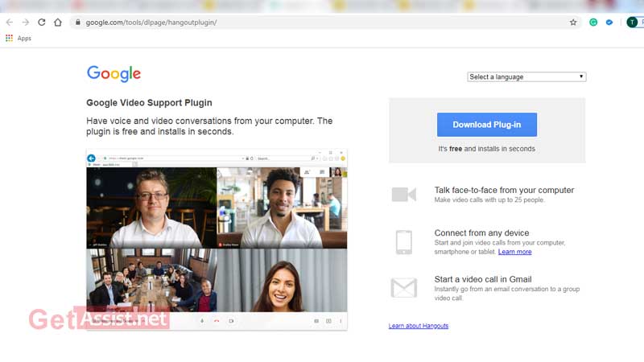Click the envelope icon beside Gmail video call

coord(403,288)
